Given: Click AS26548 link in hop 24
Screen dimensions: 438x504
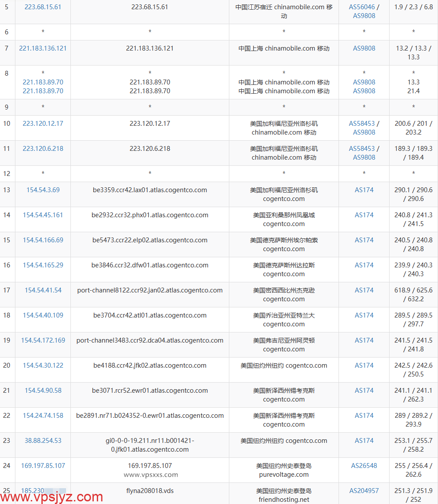Looking at the screenshot, I should click(364, 466).
